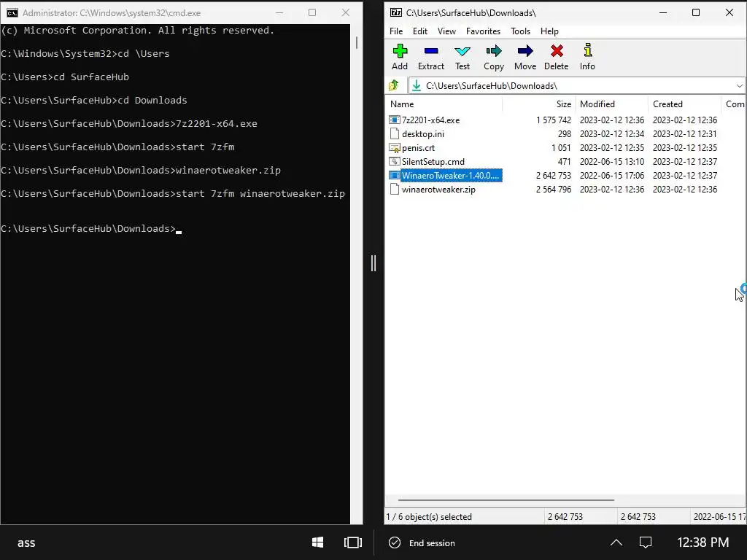Image resolution: width=747 pixels, height=560 pixels.
Task: Click the command line 'start 7zfm winaerotweaker.zip'
Action: pos(260,193)
